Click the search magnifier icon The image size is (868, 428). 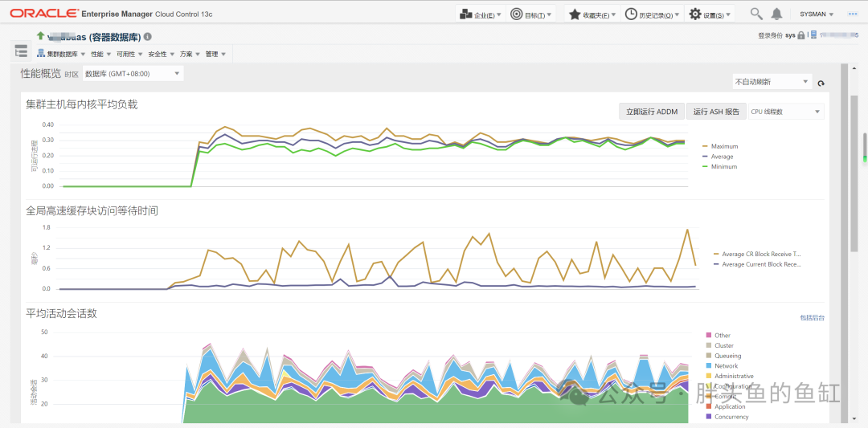(756, 14)
